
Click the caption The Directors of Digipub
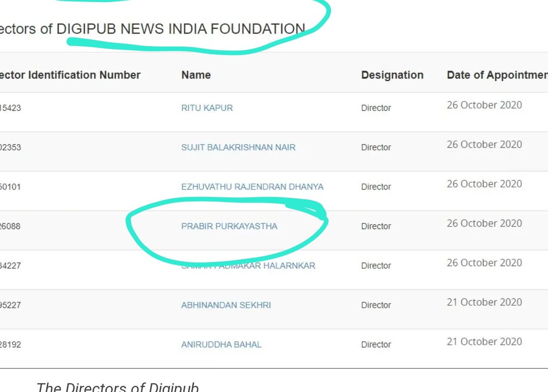pyautogui.click(x=118, y=387)
